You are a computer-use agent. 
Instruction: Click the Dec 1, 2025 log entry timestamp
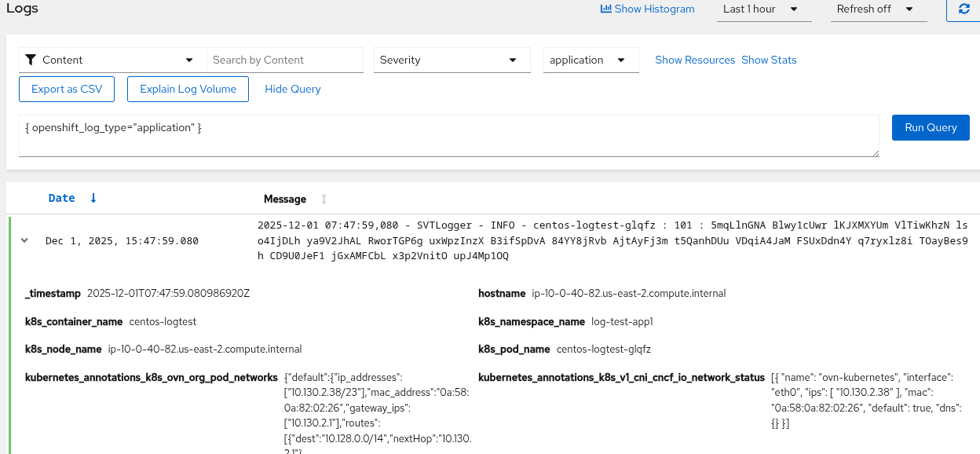tap(122, 240)
